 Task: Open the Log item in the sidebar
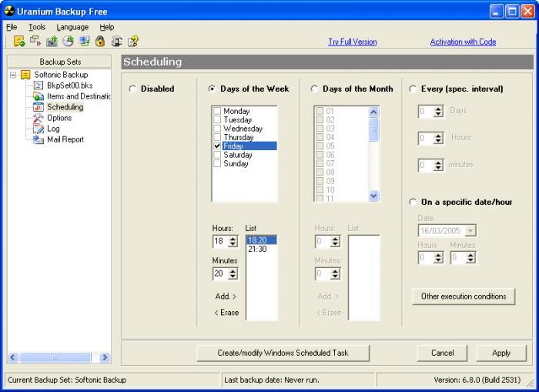pos(52,129)
